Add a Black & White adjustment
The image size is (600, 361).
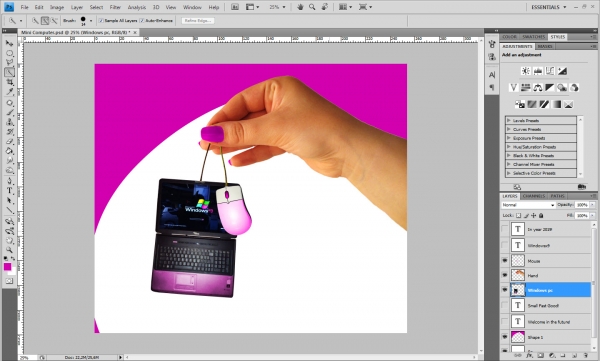click(x=550, y=88)
